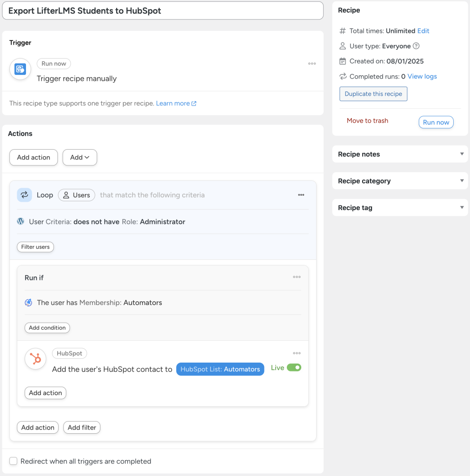Click Move to trash
Viewport: 470px width, 476px height.
367,120
